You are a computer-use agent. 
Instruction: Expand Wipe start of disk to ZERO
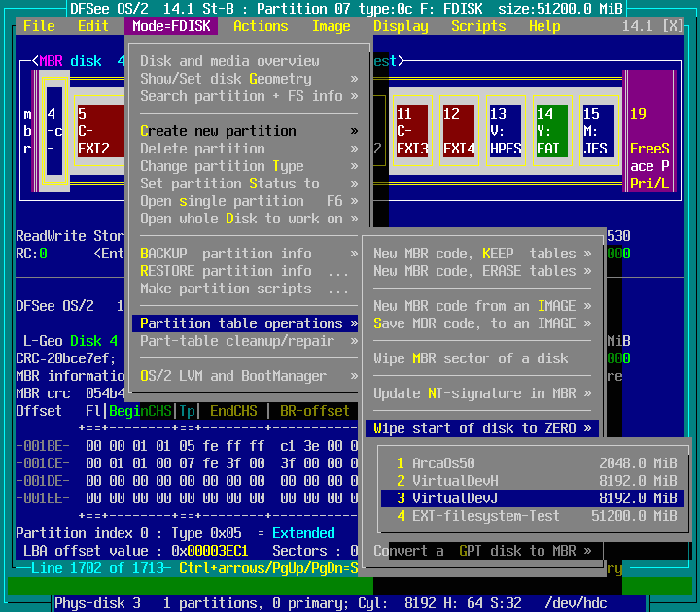tap(482, 428)
